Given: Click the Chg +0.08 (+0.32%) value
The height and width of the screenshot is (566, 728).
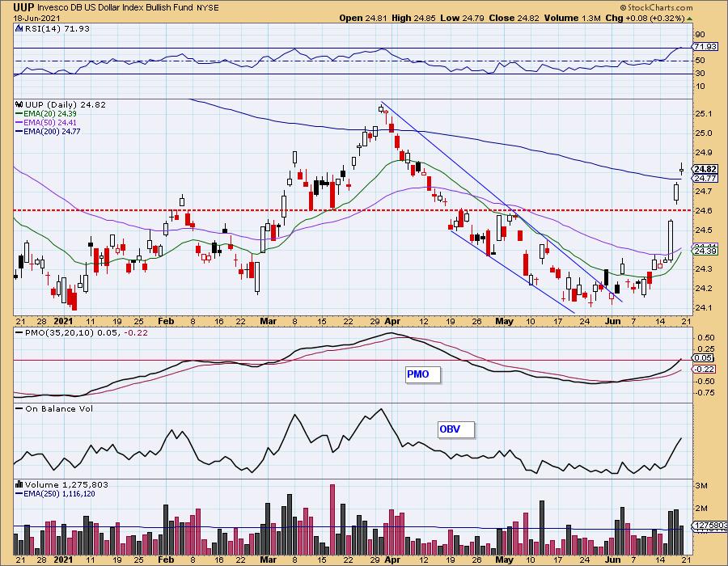Looking at the screenshot, I should 645,18.
